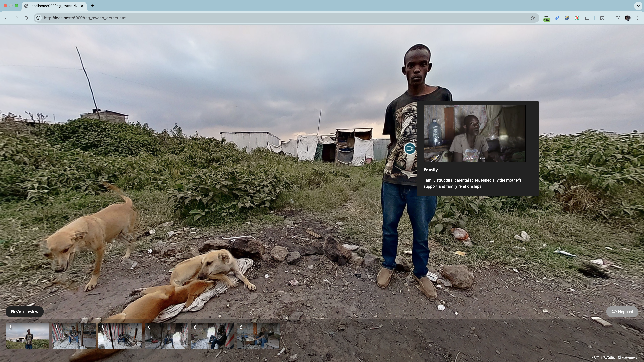
Task: Mute the tab audio speaker icon
Action: (75, 6)
